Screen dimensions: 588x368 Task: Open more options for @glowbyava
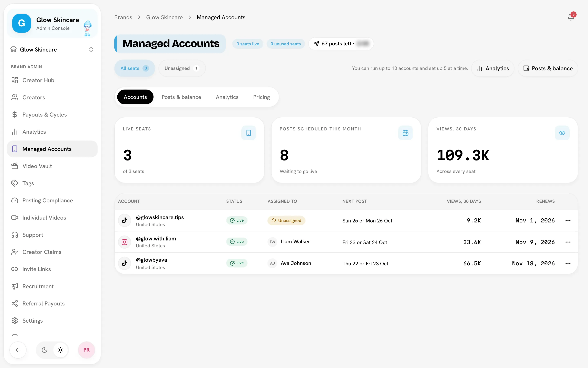[x=568, y=263]
